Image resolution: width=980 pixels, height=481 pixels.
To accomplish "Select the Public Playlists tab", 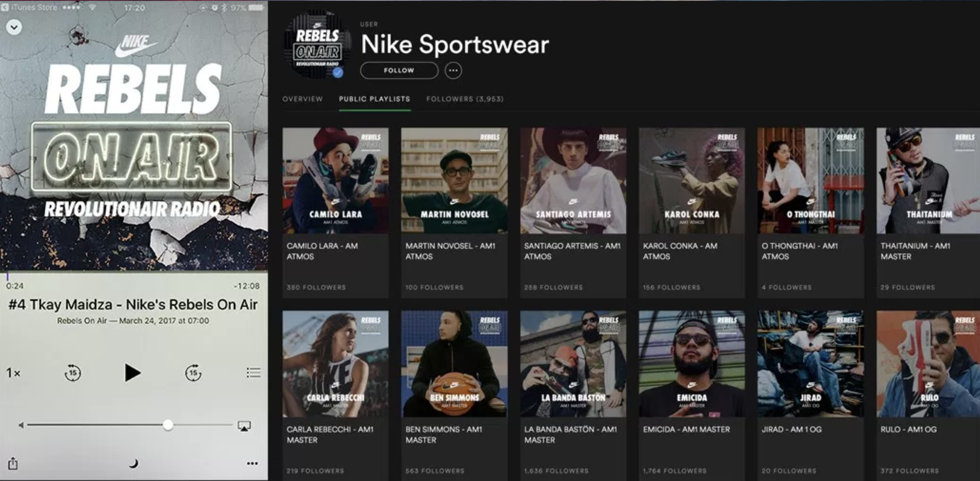I will 374,99.
